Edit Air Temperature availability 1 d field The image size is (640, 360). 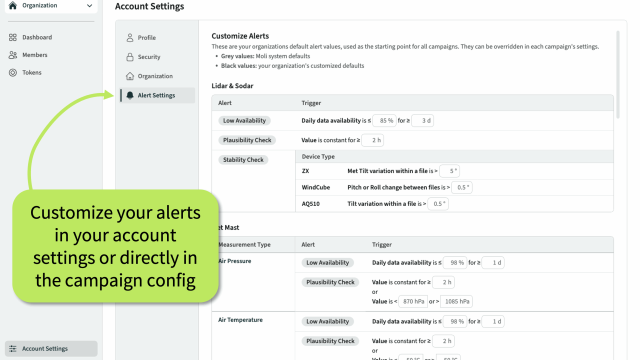[493, 321]
